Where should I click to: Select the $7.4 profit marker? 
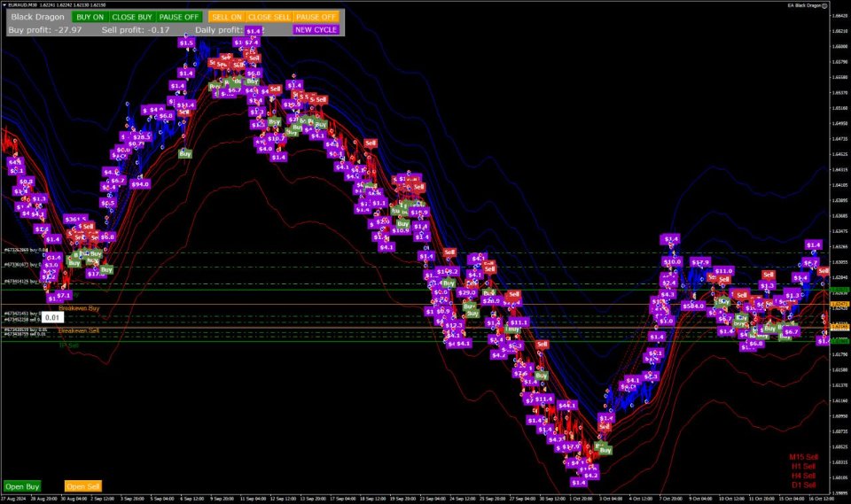[251, 43]
